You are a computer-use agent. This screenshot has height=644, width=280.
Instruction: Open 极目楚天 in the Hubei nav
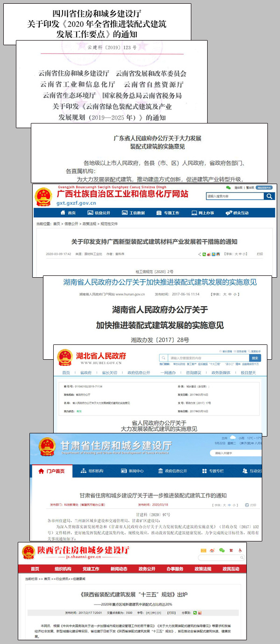point(248,373)
